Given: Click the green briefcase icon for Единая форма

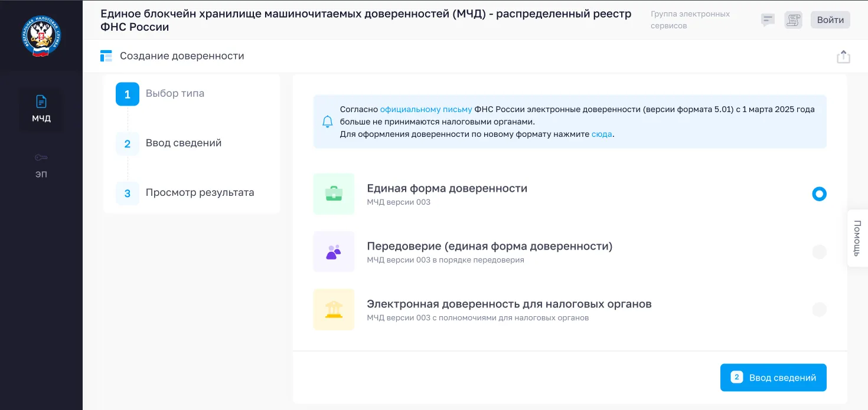Looking at the screenshot, I should pyautogui.click(x=334, y=193).
